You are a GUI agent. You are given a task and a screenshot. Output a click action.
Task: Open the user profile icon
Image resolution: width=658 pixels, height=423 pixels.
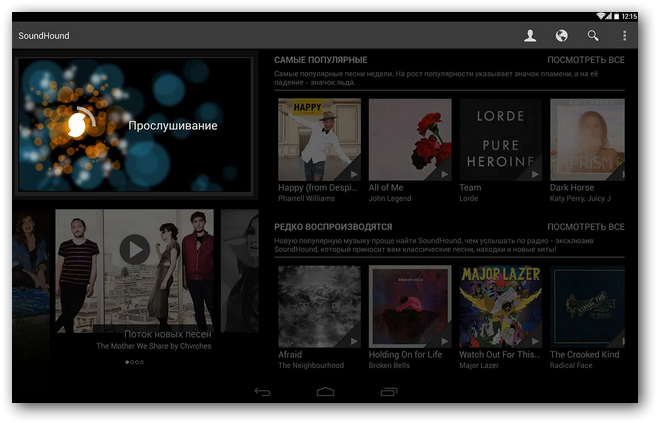pos(530,36)
